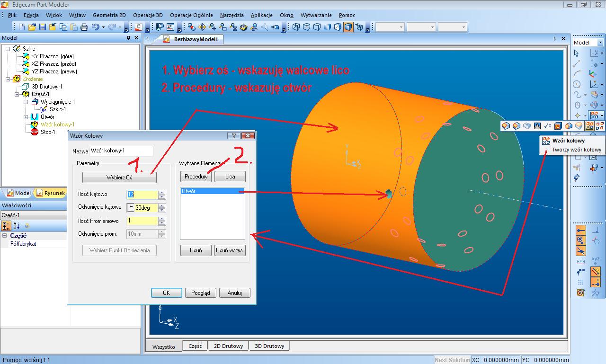
Task: Collapse the Szkic tree node
Action: coord(8,49)
